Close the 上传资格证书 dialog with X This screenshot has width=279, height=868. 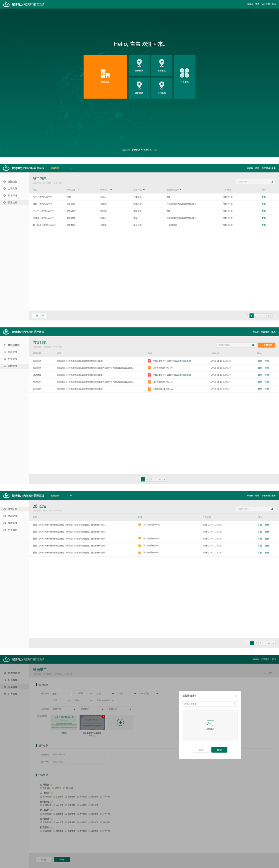click(236, 696)
